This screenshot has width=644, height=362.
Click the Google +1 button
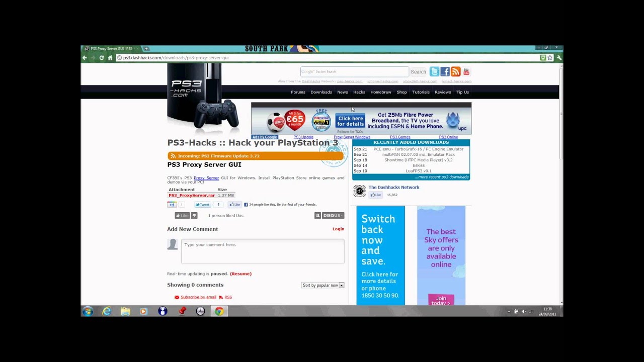172,205
